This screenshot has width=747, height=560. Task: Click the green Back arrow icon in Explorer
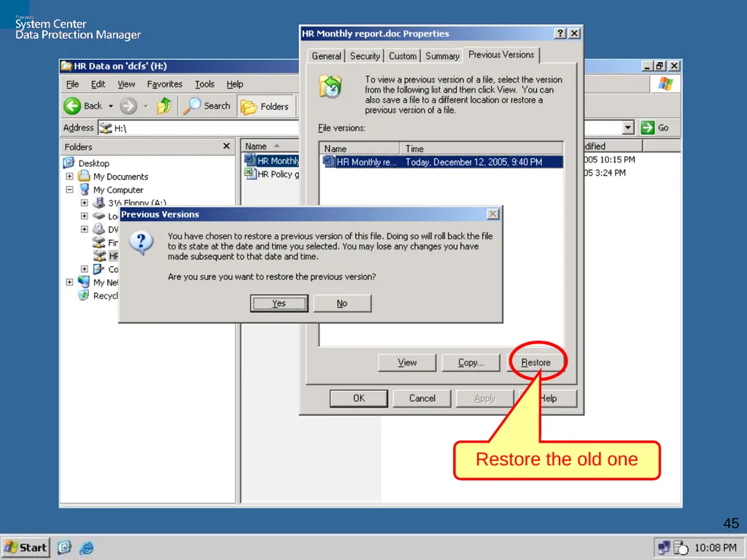point(72,106)
